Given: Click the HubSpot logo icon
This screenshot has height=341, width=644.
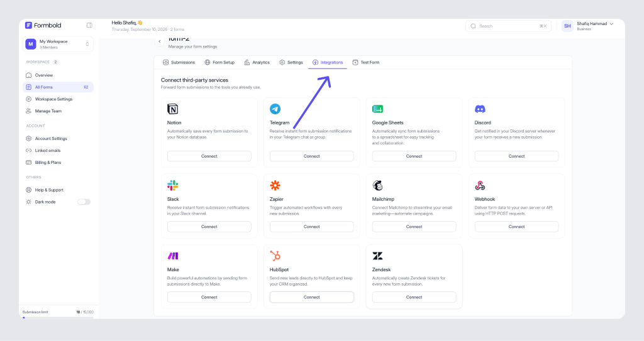Looking at the screenshot, I should 275,256.
